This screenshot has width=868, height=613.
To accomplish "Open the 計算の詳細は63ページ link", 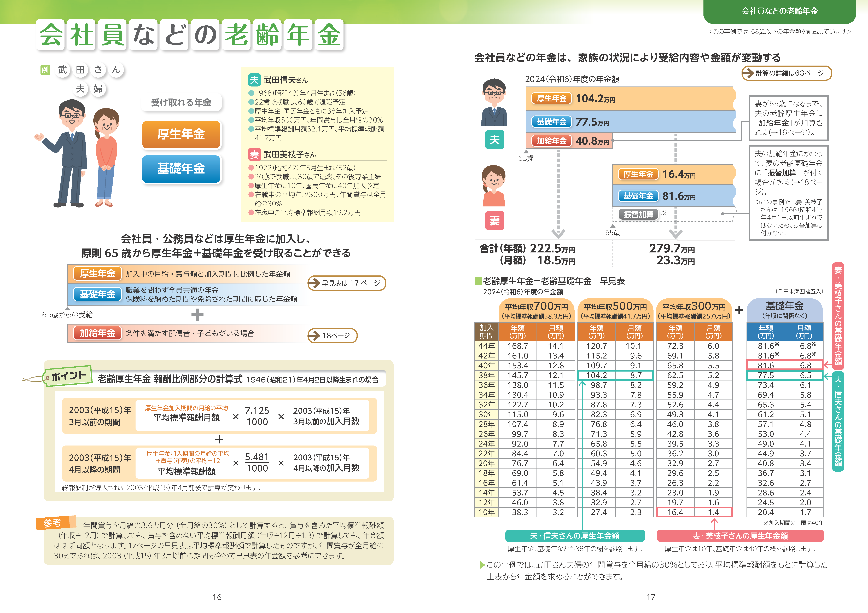I will click(x=786, y=73).
